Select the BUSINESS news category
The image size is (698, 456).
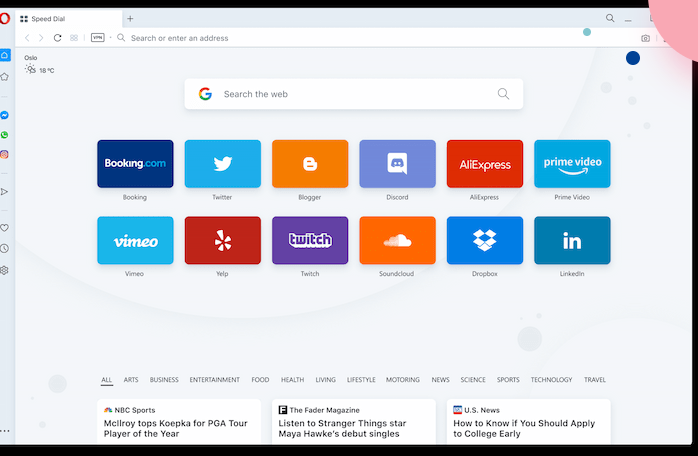pyautogui.click(x=164, y=380)
